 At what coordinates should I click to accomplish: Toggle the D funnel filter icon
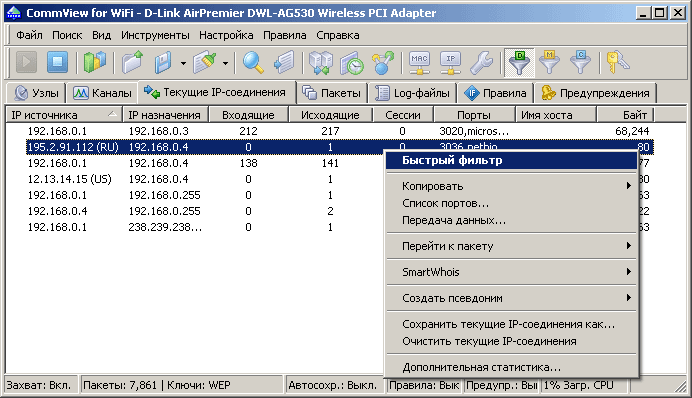[519, 62]
